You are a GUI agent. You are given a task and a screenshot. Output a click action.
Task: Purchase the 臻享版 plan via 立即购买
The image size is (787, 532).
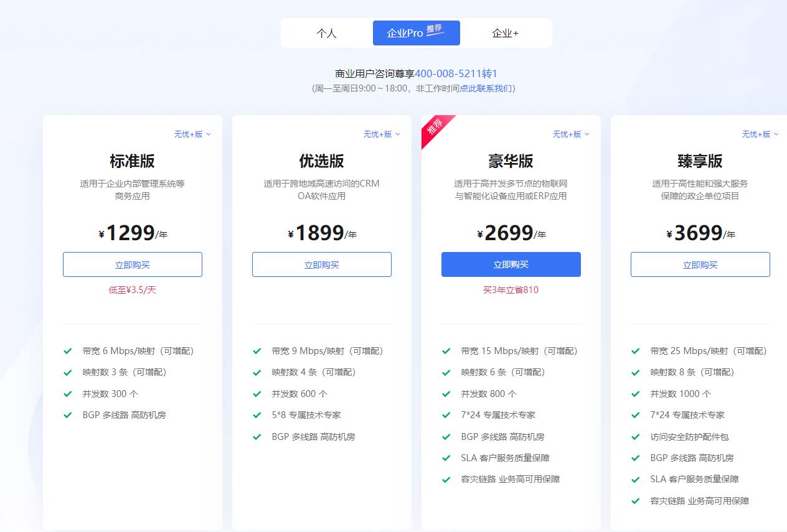click(700, 264)
